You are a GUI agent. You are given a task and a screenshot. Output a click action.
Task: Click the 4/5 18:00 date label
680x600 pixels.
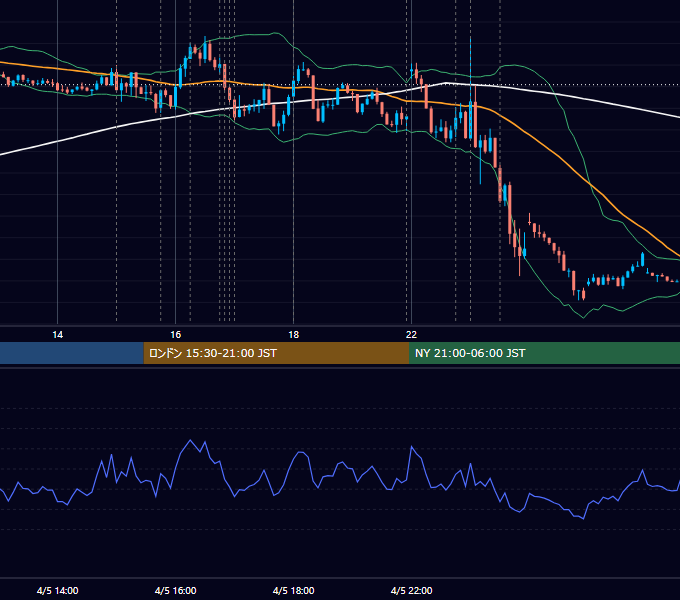pos(294,590)
